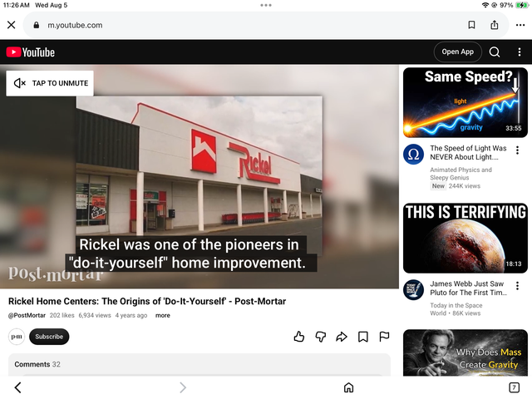The height and width of the screenshot is (399, 532).
Task: Share the video with arrow icon
Action: 342,337
